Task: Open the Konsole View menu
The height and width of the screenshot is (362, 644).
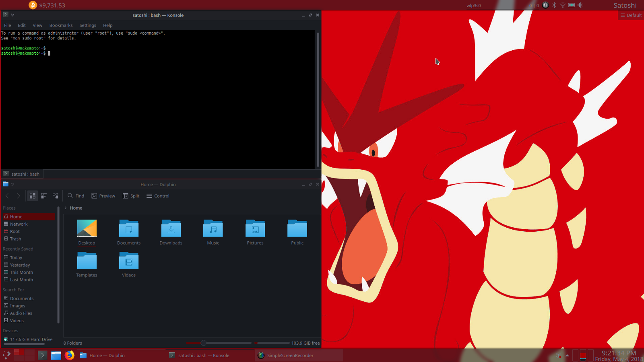Action: [37, 25]
